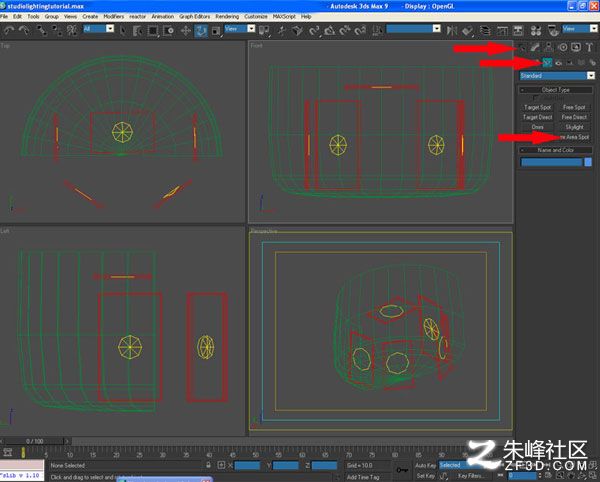
Task: Click the Key Filters button
Action: 470,476
